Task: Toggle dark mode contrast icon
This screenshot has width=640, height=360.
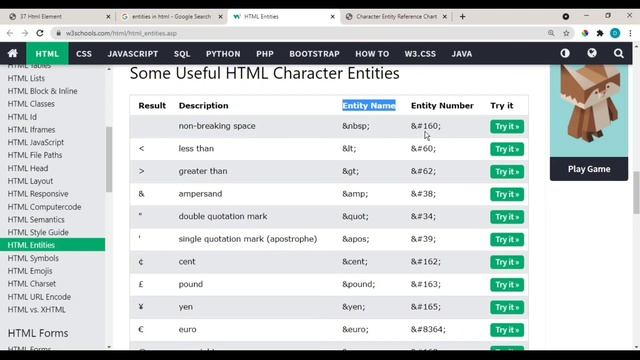Action: 565,53
